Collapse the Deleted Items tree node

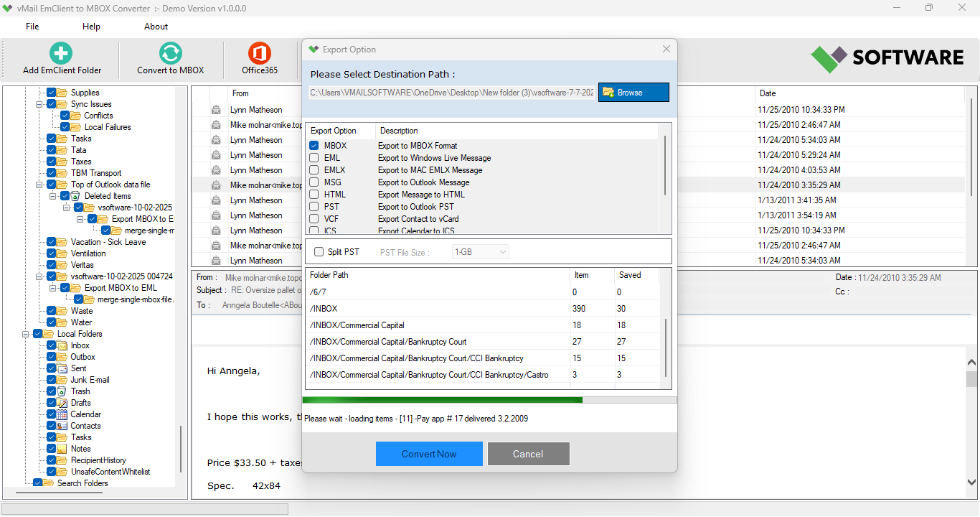click(53, 196)
